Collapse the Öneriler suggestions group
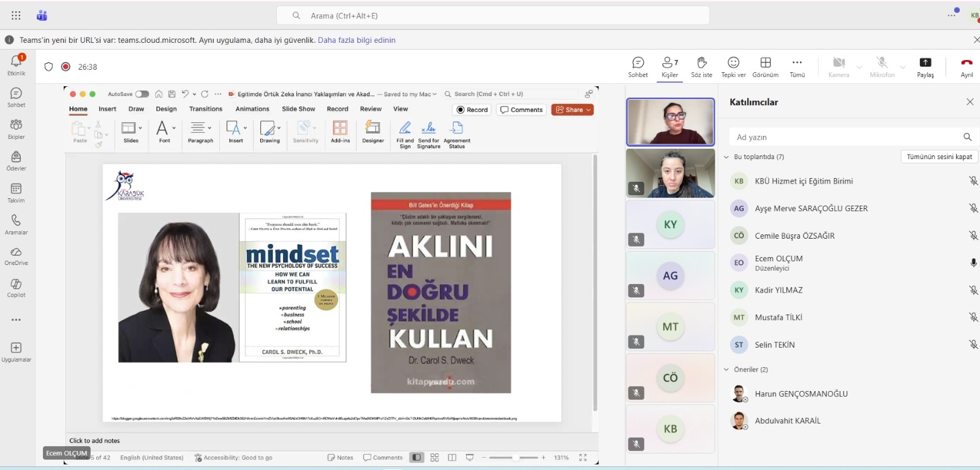The image size is (980, 470). point(726,370)
